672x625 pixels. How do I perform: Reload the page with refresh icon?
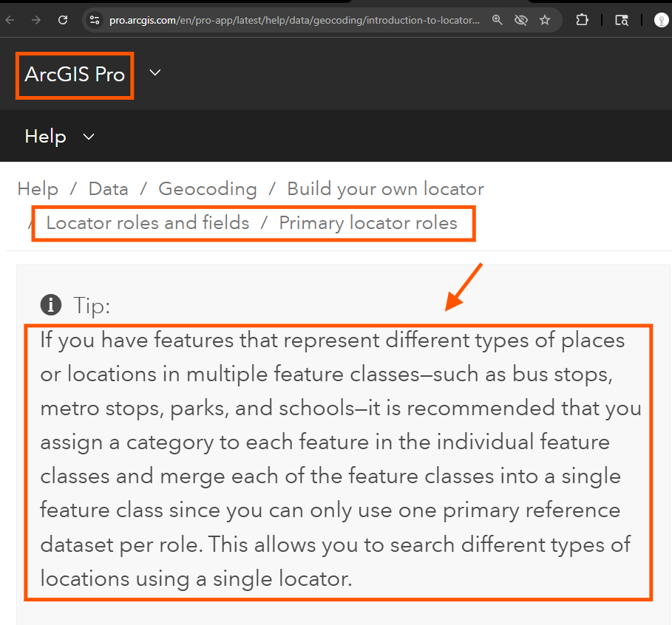click(63, 20)
